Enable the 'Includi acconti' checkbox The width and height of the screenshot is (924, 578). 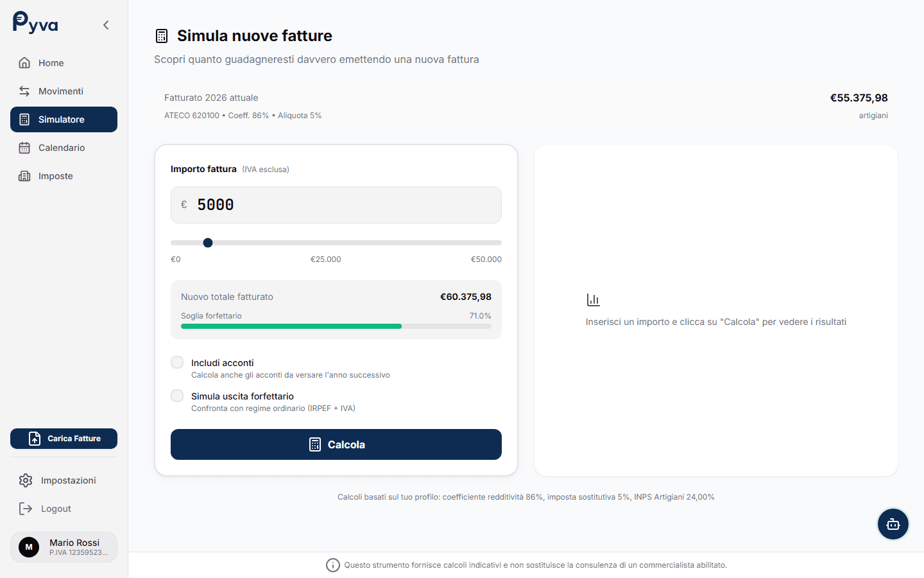pyautogui.click(x=177, y=362)
